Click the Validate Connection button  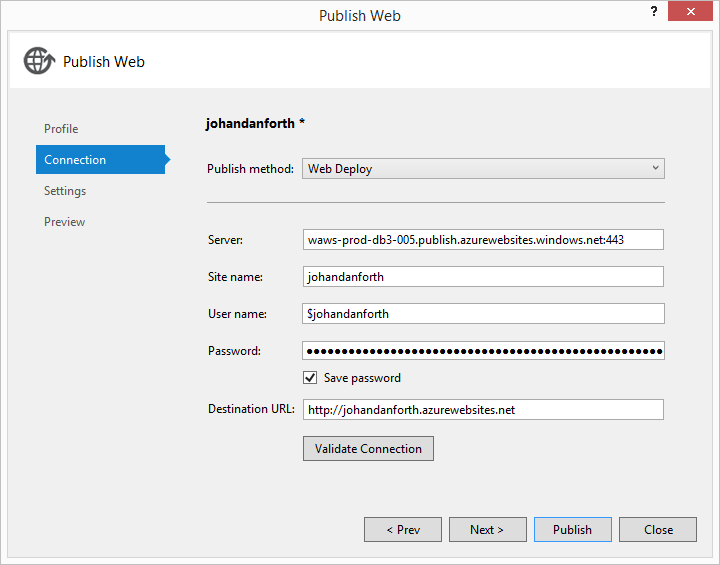368,448
